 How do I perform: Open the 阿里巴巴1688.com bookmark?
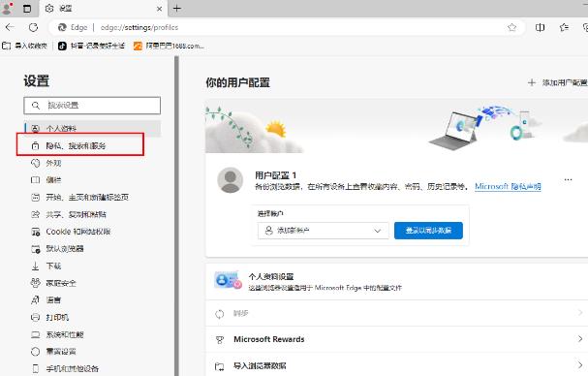(x=170, y=46)
